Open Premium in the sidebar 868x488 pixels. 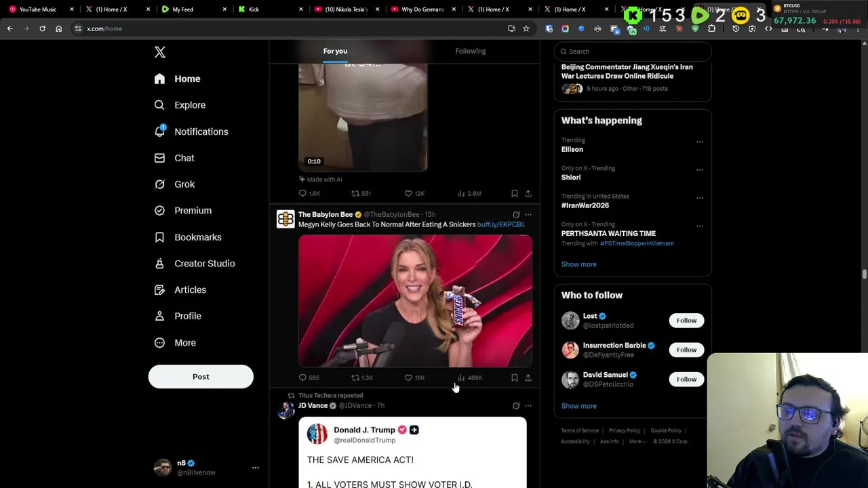[183, 211]
